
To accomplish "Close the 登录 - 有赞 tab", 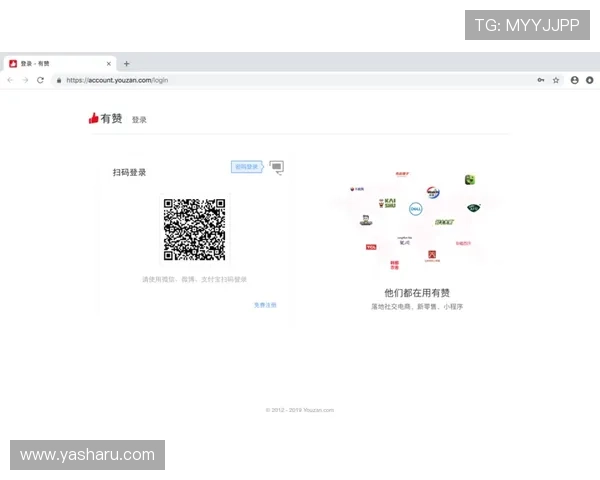I will click(109, 64).
